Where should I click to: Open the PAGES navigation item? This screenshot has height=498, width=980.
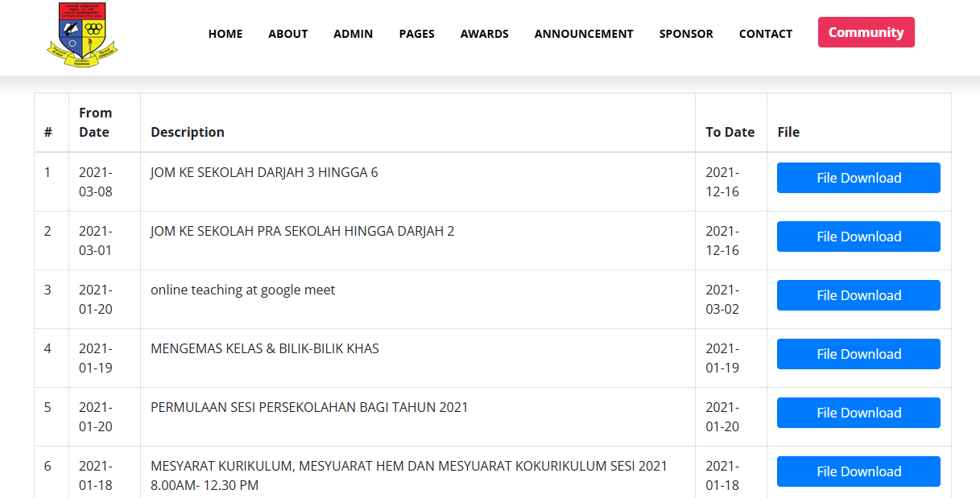click(x=416, y=34)
